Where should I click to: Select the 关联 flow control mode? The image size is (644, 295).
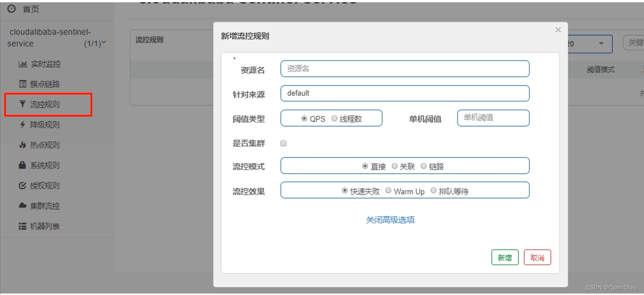point(394,166)
